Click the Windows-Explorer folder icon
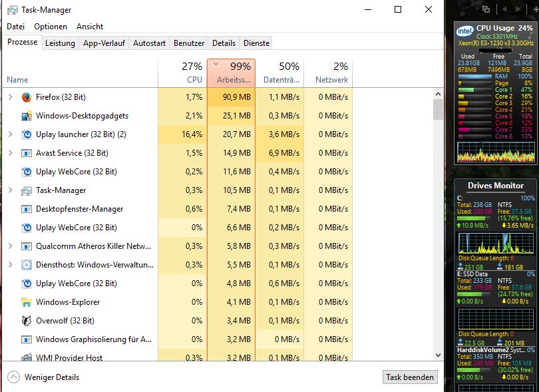This screenshot has height=392, width=539. tap(27, 302)
